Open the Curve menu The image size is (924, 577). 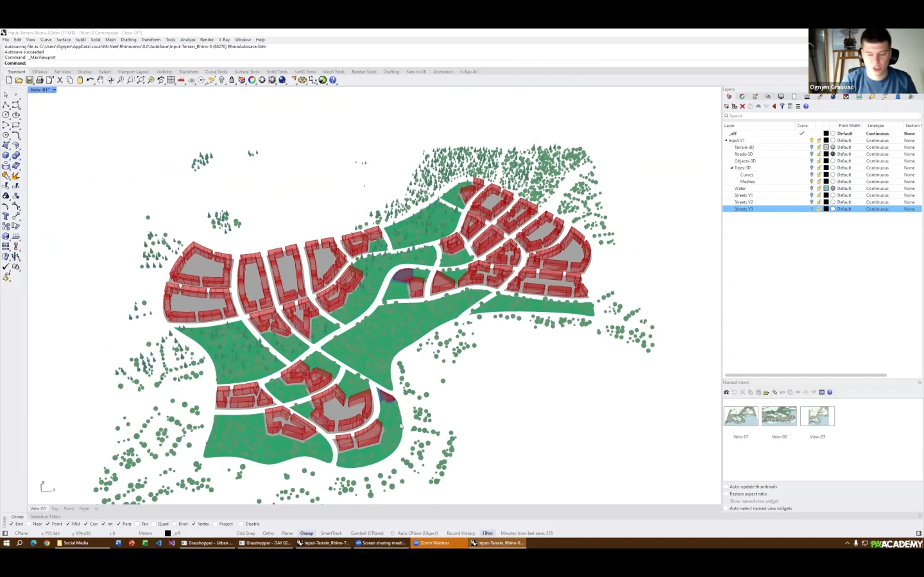coord(46,40)
